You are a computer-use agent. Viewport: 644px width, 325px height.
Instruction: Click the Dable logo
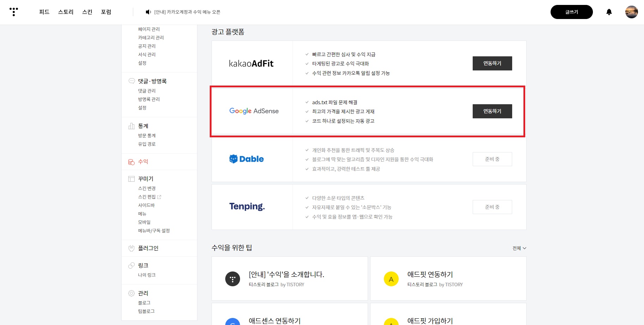pos(246,159)
